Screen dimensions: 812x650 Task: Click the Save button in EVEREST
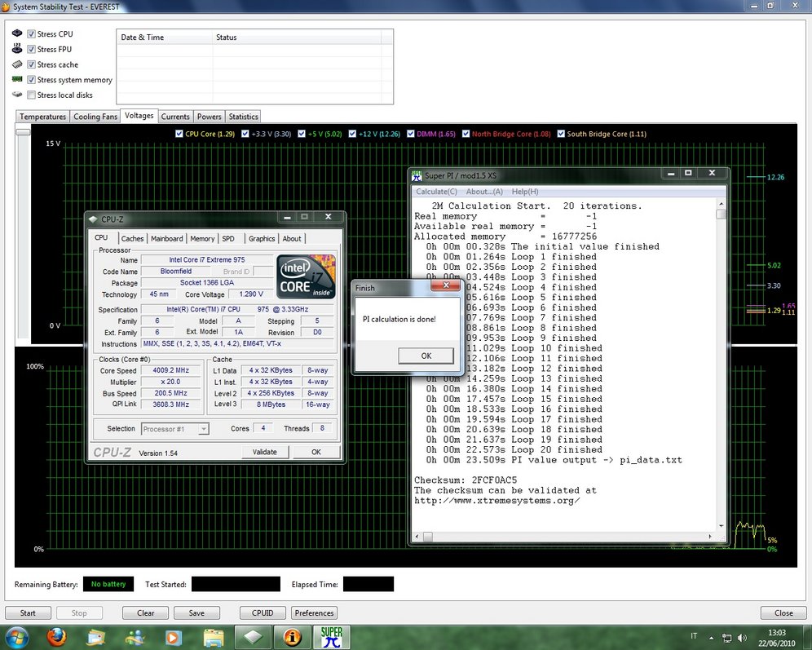tap(196, 612)
